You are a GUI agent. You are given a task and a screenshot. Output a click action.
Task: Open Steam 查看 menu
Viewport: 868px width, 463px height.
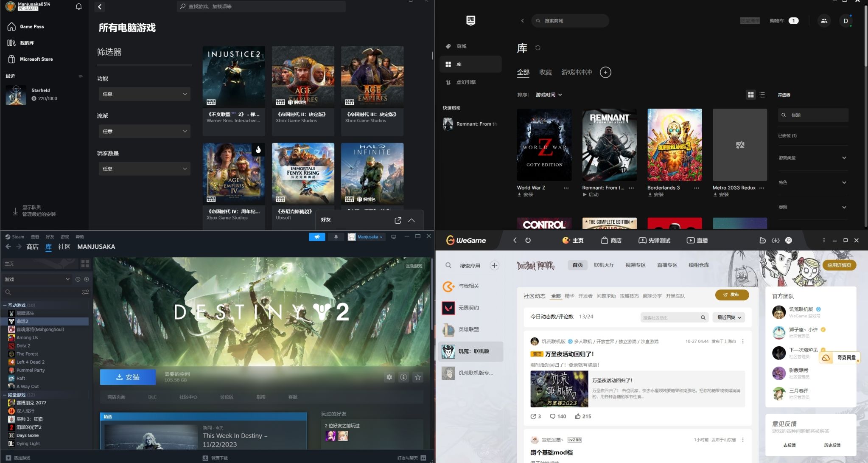35,237
